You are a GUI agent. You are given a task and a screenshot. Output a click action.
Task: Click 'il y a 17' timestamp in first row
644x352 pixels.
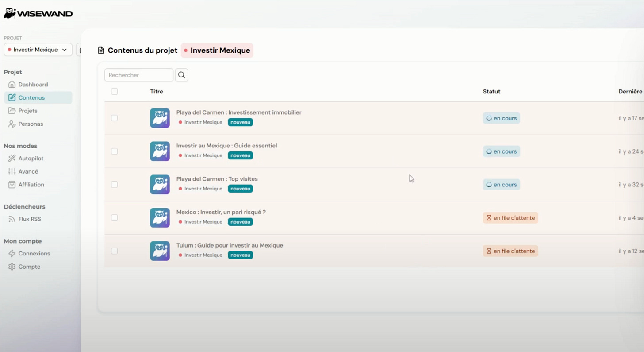631,118
